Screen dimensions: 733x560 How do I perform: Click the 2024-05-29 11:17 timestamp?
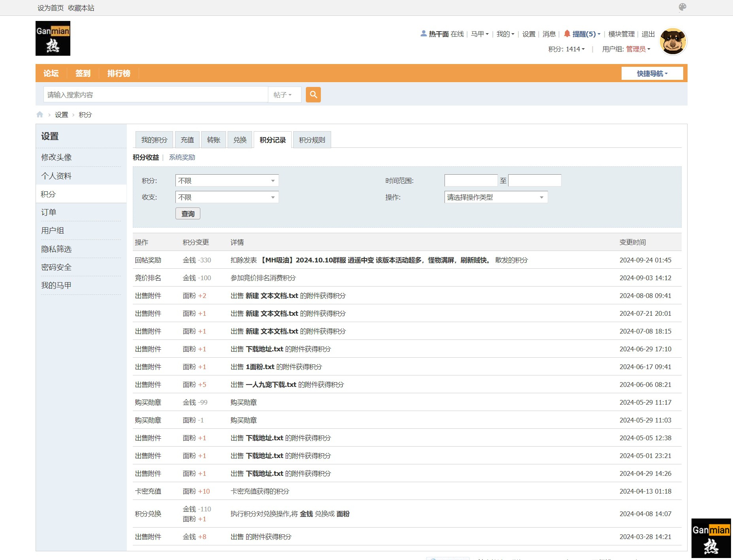(x=645, y=402)
